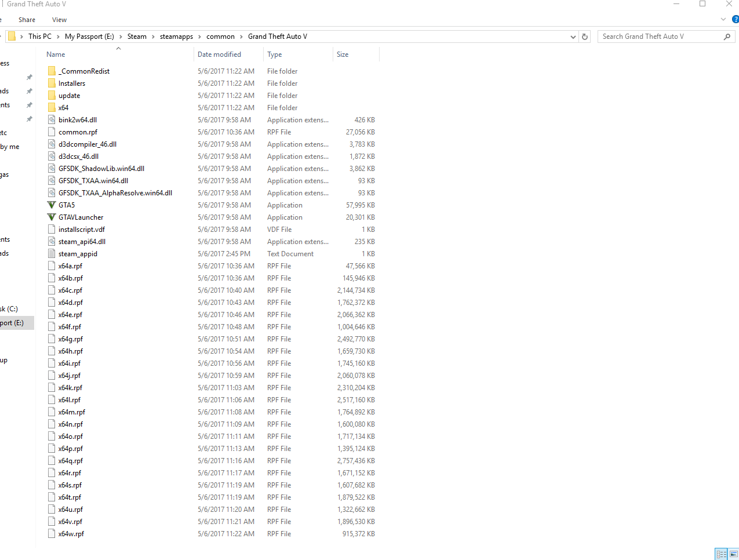
Task: Click the GFSDK_TXAA.win64.dll file icon
Action: point(52,181)
